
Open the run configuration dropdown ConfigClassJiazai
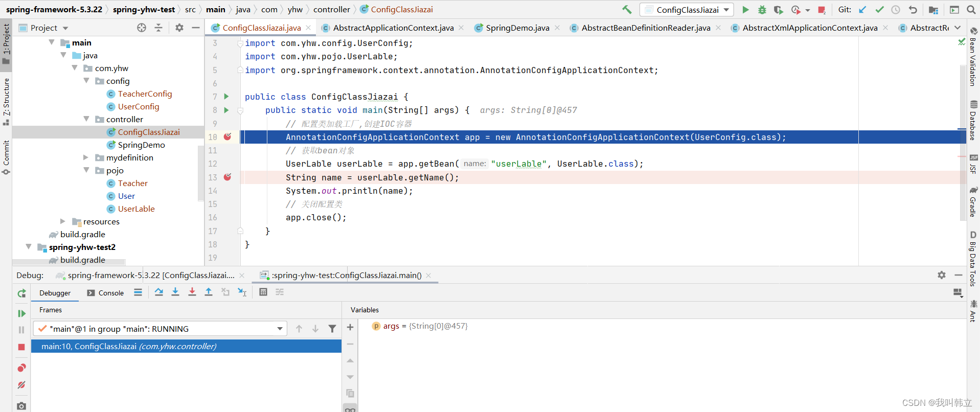coord(687,10)
